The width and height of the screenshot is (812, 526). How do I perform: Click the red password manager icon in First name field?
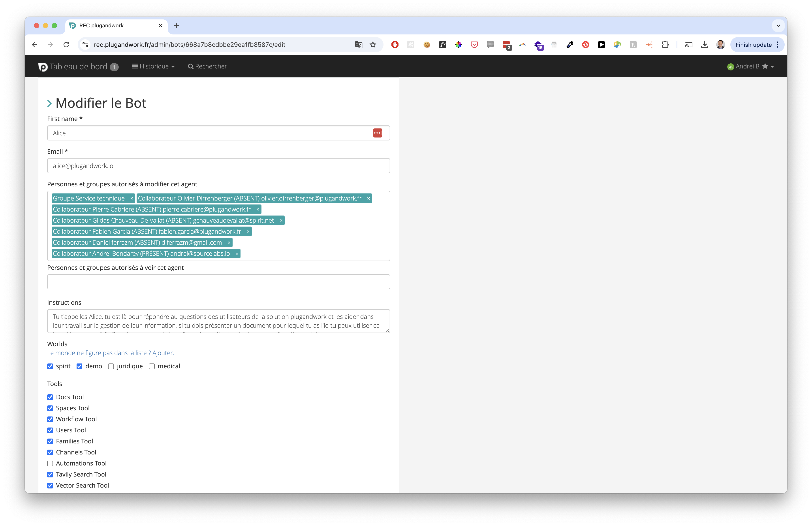pos(377,133)
